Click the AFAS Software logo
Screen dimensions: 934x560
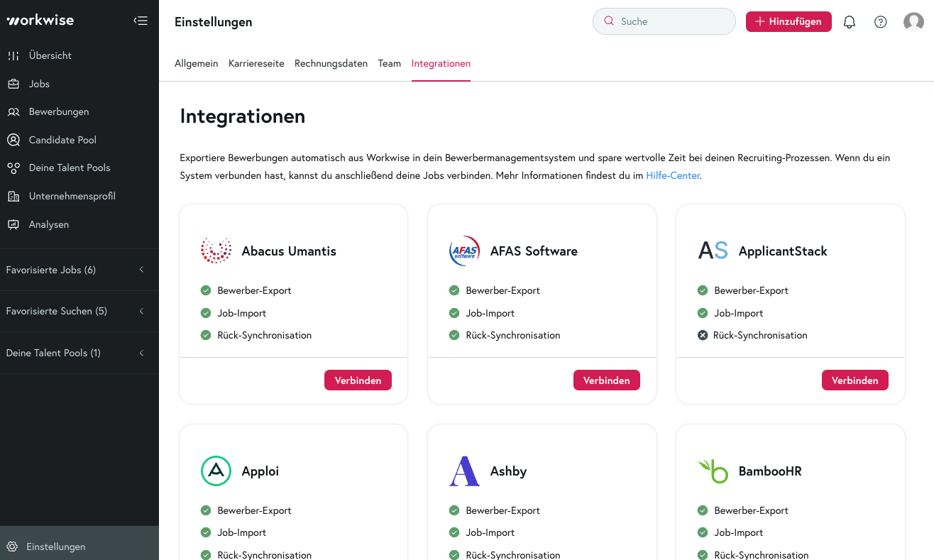[464, 251]
